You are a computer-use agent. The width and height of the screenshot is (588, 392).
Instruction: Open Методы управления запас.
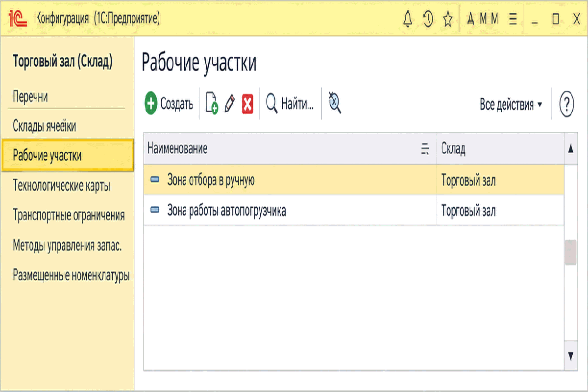[67, 246]
